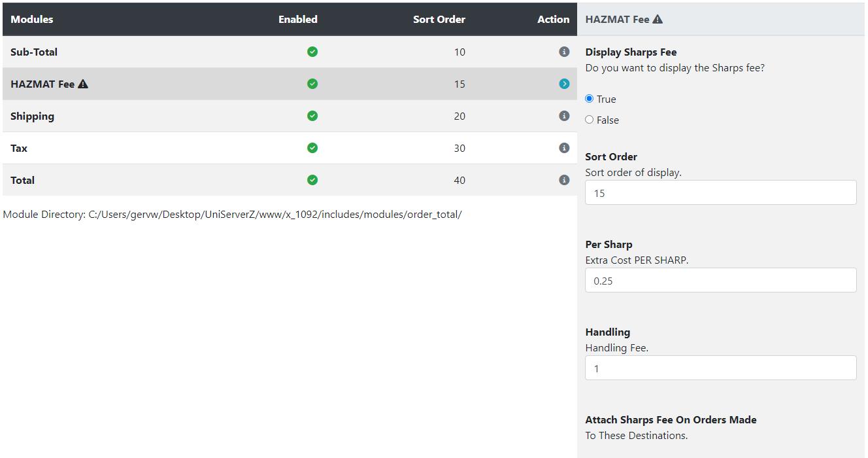Screen dimensions: 868x458
Task: Click sort order value 20
Action: (459, 116)
